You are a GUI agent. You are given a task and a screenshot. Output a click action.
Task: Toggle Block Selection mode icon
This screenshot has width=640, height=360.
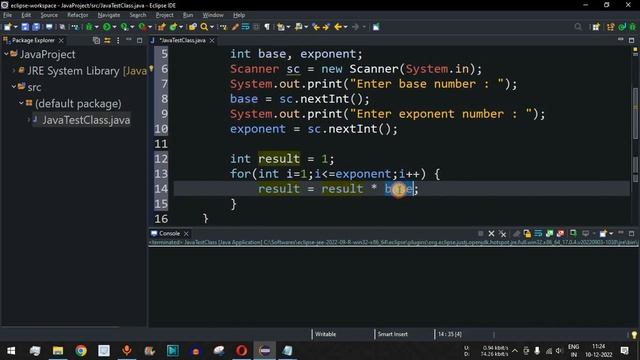tap(256, 27)
